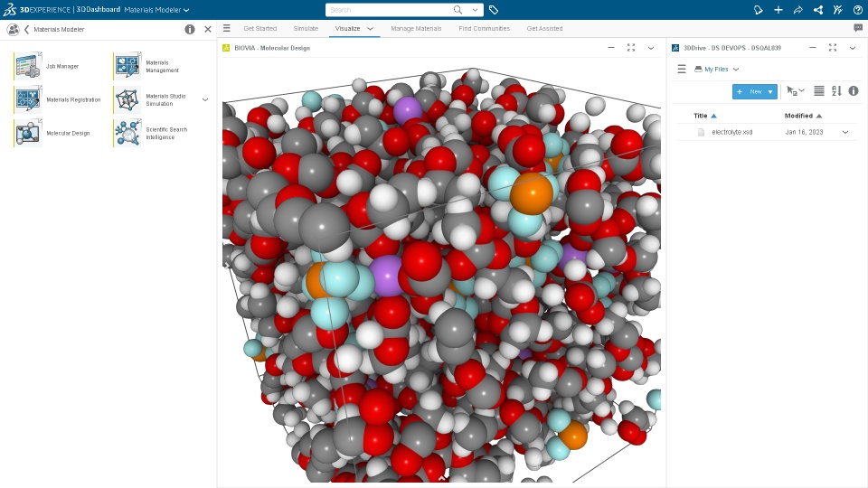Sort files by Title column header
Viewport: 868px width, 488px height.
point(700,116)
